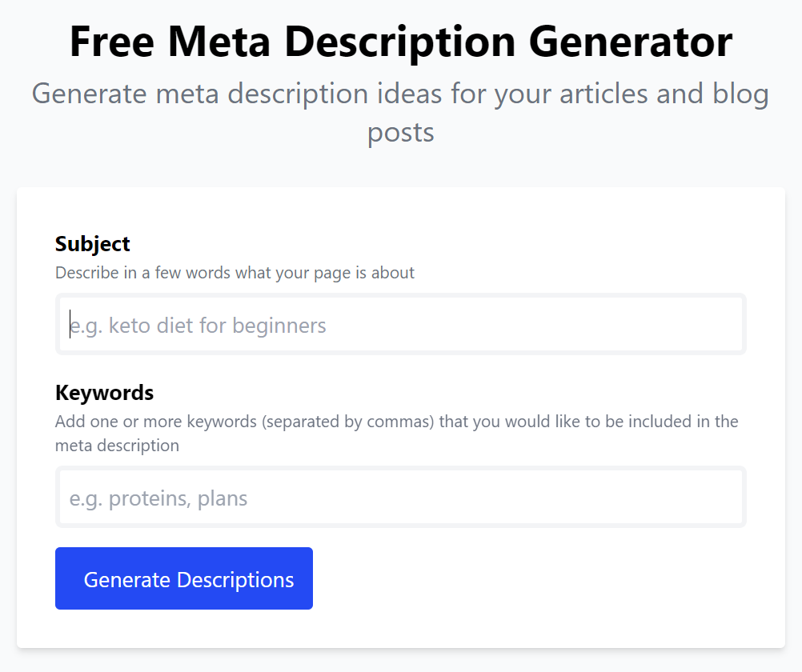Click the "Describe in a few words" hint text
The width and height of the screenshot is (802, 672).
pos(235,273)
